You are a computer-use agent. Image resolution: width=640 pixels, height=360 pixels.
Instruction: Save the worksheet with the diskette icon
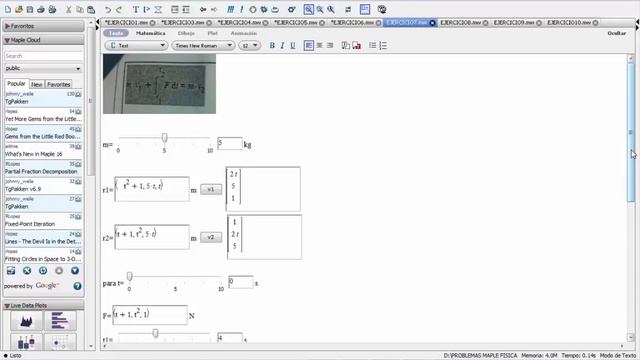point(30,9)
